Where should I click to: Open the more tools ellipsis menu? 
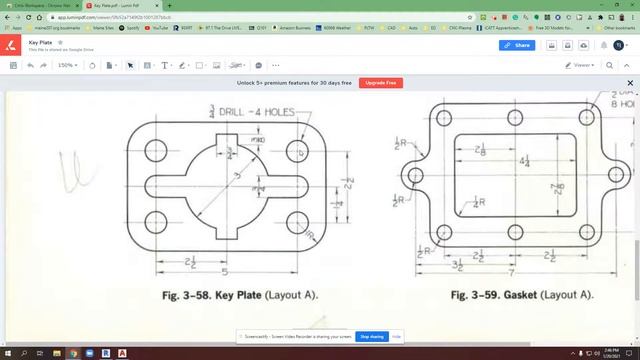coord(276,65)
